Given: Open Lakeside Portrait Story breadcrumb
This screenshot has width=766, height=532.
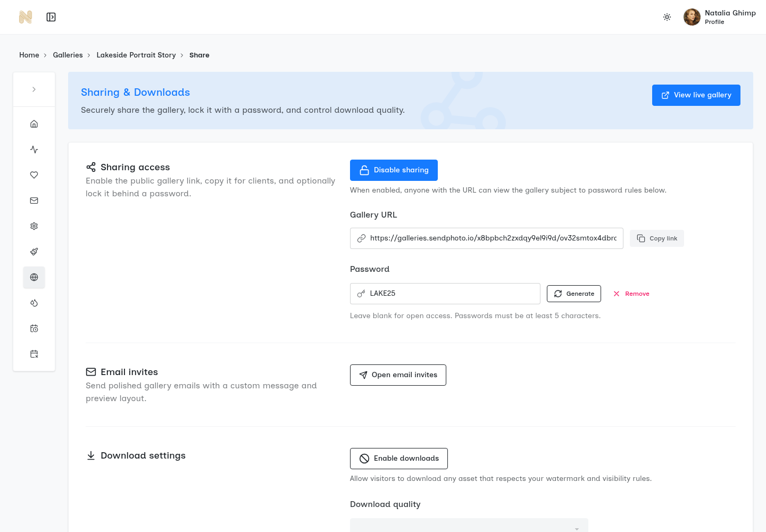Looking at the screenshot, I should tap(136, 55).
